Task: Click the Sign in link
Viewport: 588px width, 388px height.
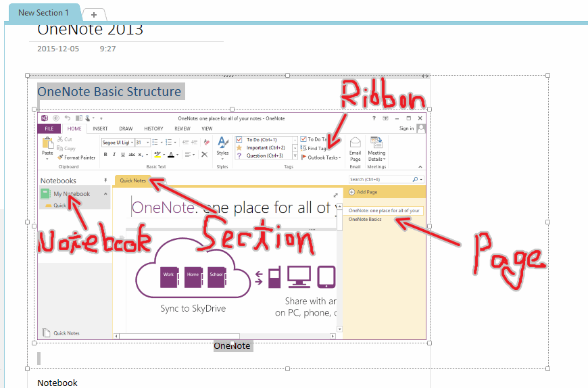Action: click(x=406, y=128)
